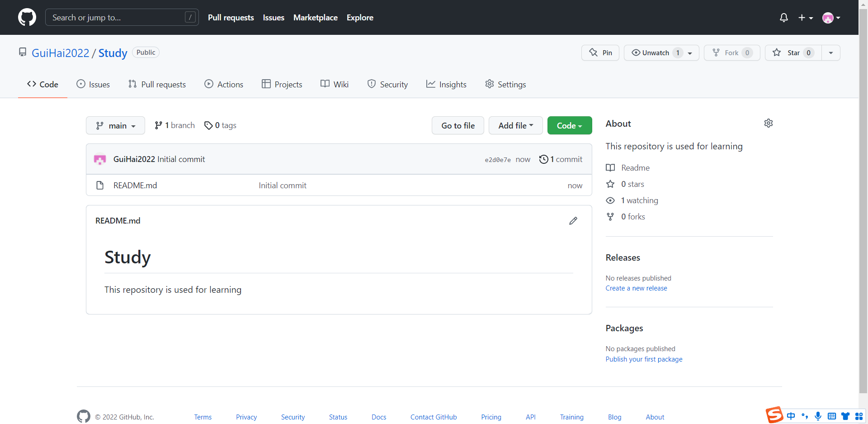
Task: Pin the repository with the Pin button
Action: 600,53
